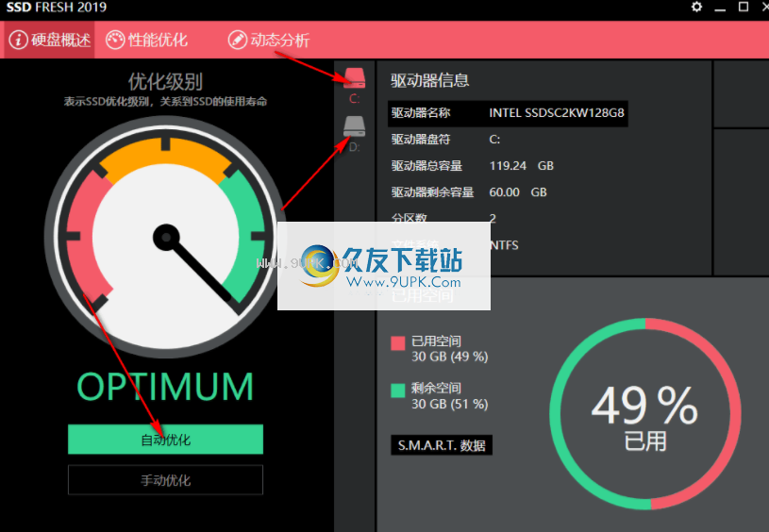Click the 动态分析 pencil icon
769x532 pixels.
point(238,40)
